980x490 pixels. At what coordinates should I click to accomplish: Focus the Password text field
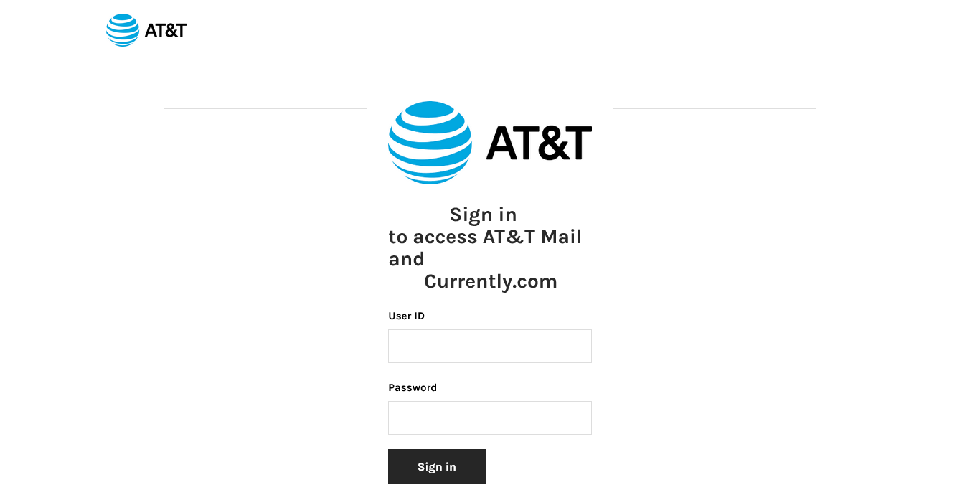pyautogui.click(x=490, y=418)
